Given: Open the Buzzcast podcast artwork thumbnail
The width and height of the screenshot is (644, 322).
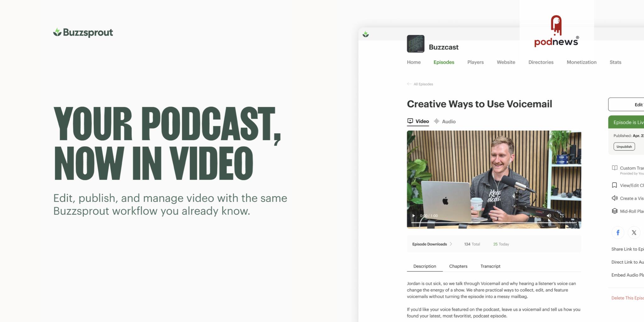Looking at the screenshot, I should tap(416, 44).
